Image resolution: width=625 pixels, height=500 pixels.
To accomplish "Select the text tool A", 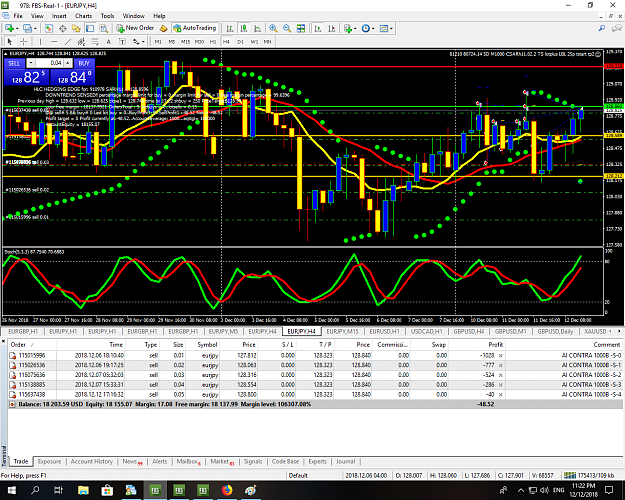I will (108, 41).
